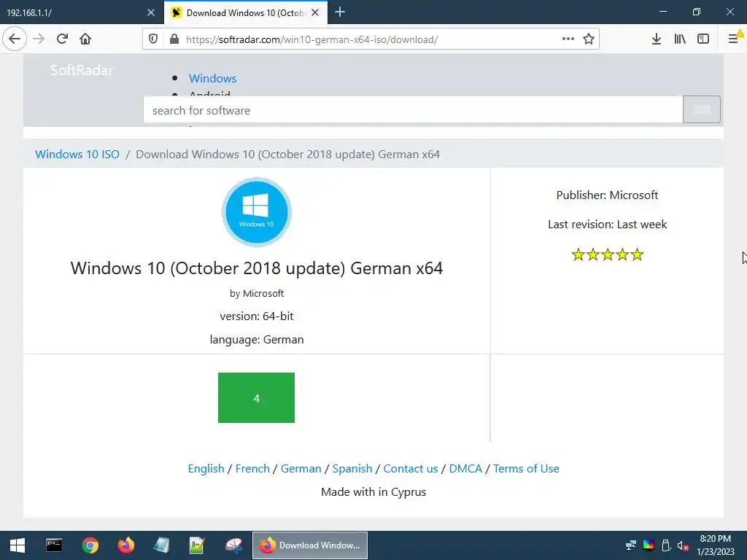The width and height of the screenshot is (747, 560).
Task: Activate the Download Window... taskbar button
Action: click(309, 545)
